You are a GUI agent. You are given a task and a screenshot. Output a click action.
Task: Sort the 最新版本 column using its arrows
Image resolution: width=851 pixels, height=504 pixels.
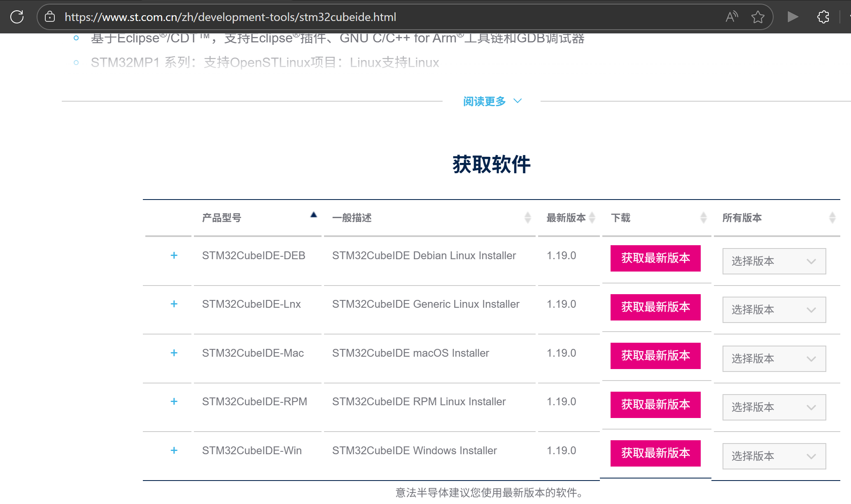pos(592,218)
